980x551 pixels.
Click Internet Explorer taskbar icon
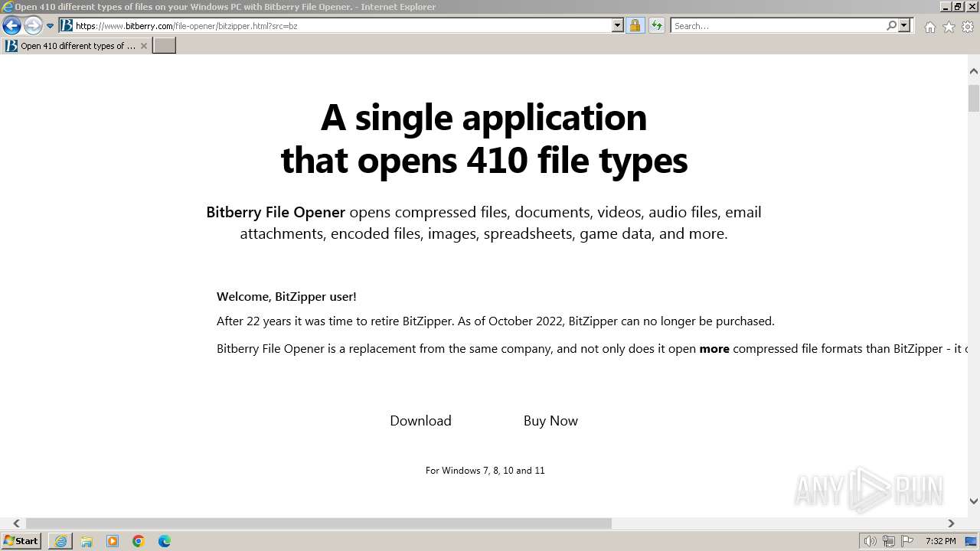click(60, 541)
